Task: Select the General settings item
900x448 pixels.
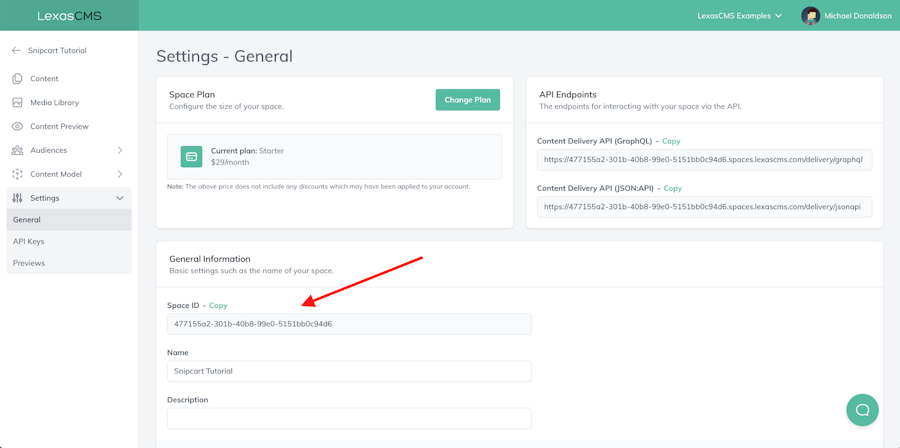Action: (69, 220)
